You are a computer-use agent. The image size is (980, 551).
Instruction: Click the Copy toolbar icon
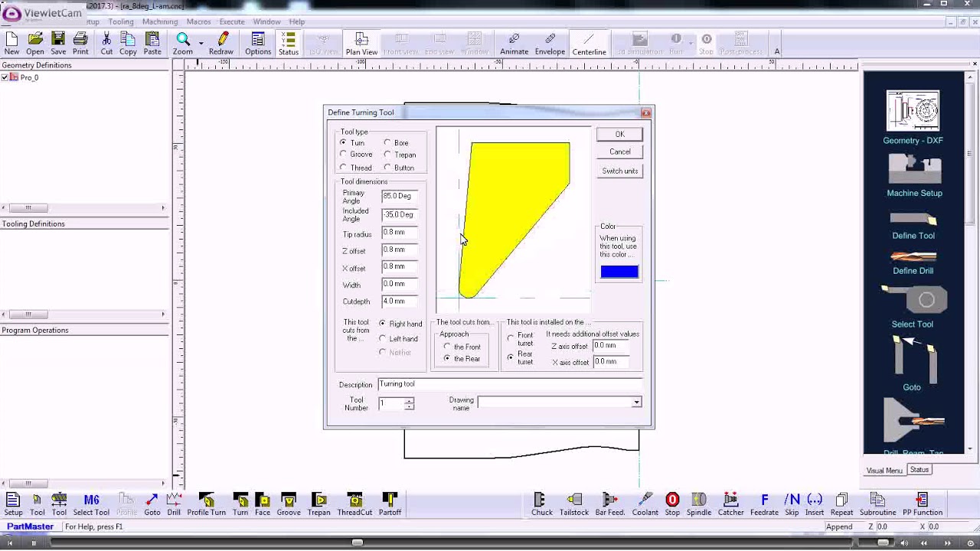point(128,44)
